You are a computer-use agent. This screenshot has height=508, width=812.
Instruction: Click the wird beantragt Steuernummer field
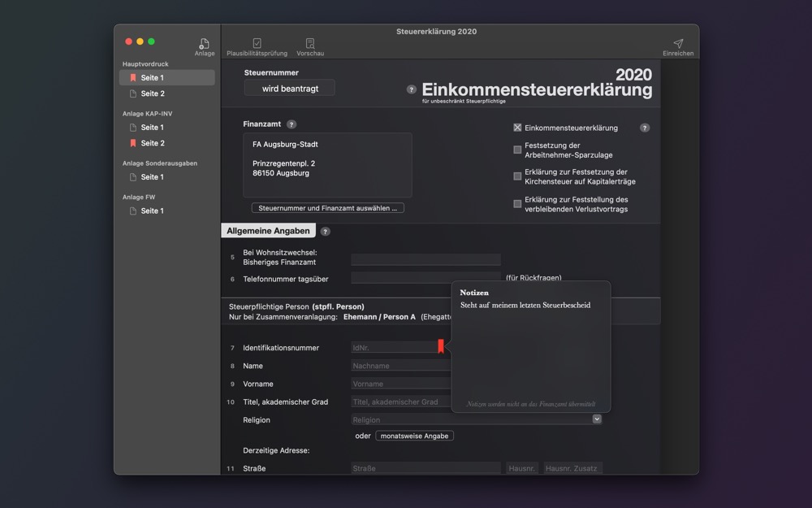[290, 88]
